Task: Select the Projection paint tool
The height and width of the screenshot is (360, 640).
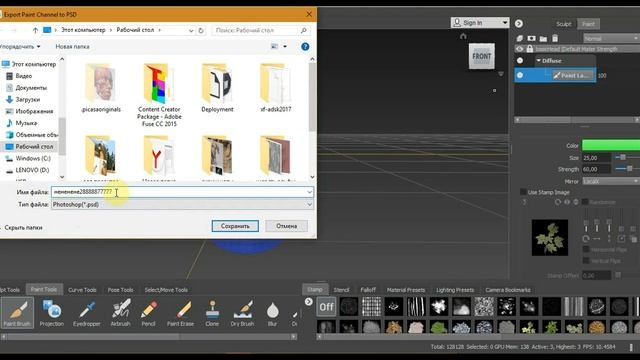Action: 51,313
